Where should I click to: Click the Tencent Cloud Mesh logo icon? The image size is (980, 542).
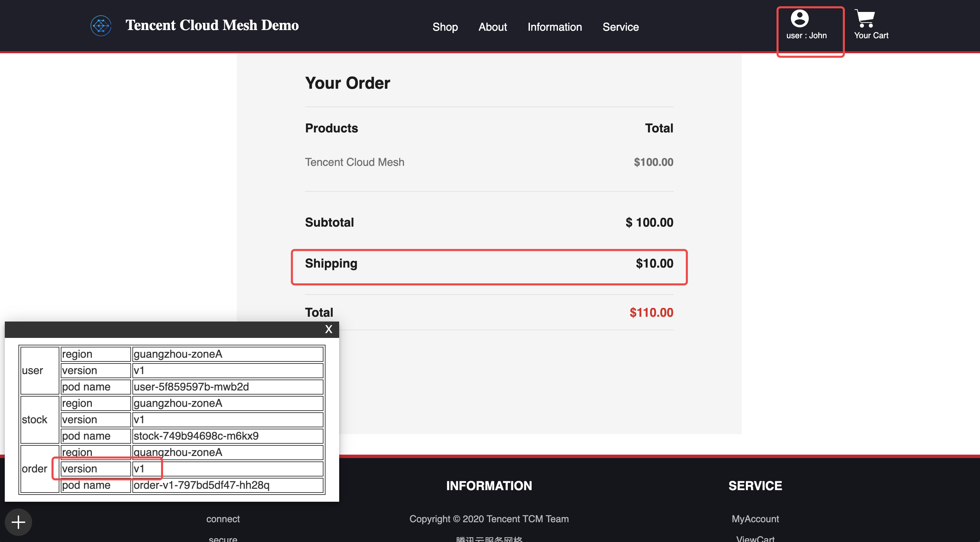101,25
